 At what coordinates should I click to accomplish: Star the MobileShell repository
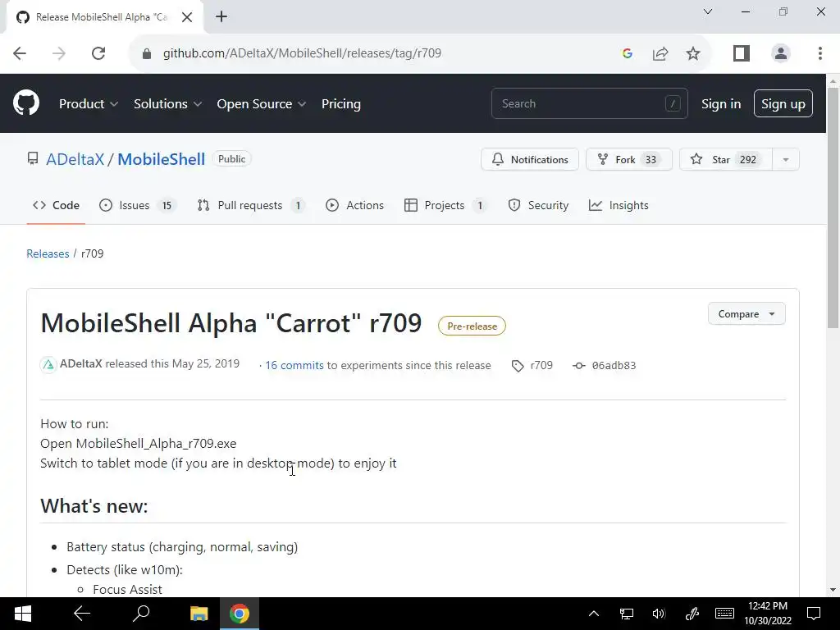(x=725, y=159)
